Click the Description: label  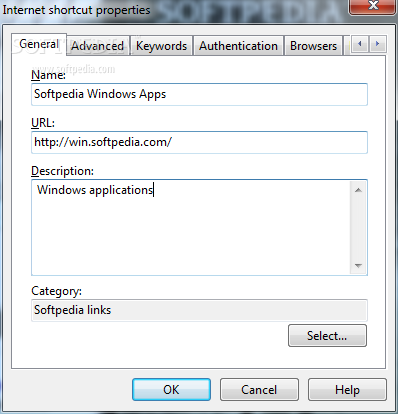[x=62, y=171]
